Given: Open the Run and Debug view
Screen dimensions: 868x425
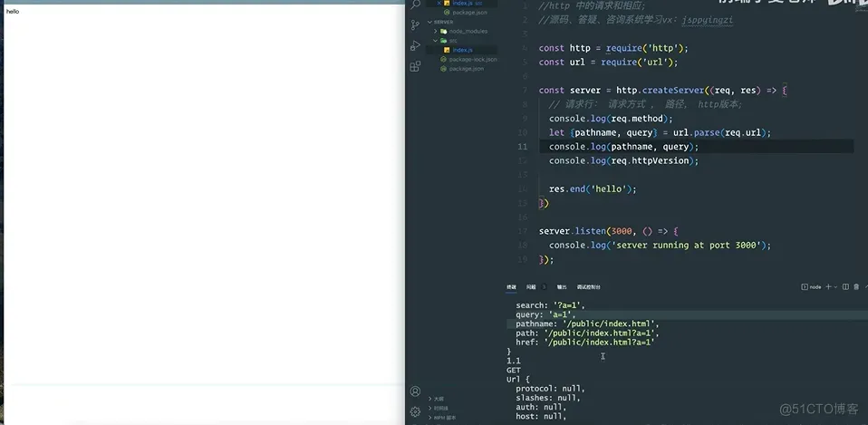Looking at the screenshot, I should (415, 46).
